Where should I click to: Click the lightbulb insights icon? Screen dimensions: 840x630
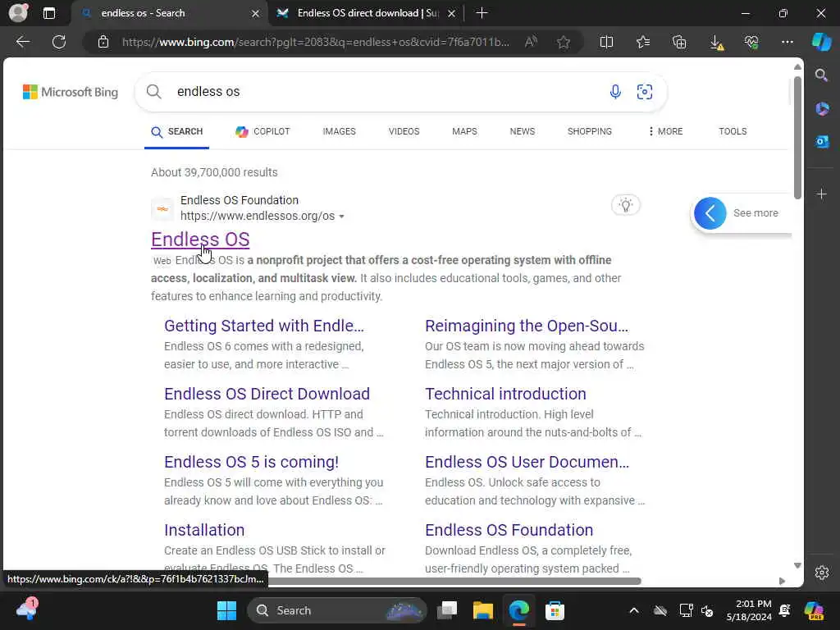[625, 204]
